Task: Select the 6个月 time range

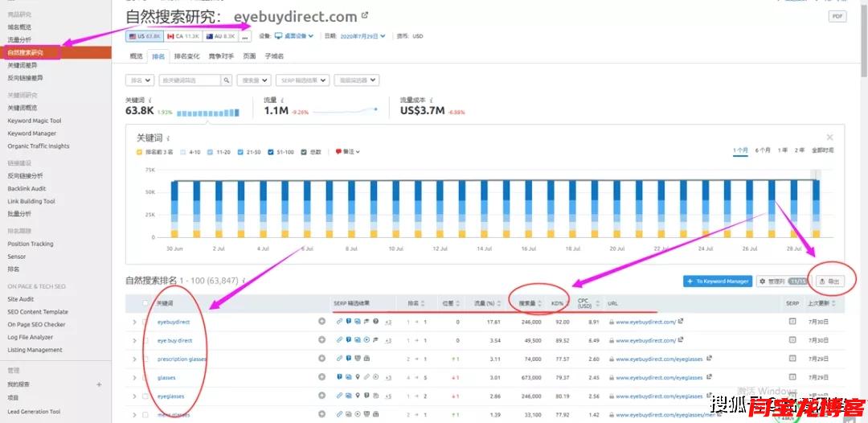Action: 763,150
